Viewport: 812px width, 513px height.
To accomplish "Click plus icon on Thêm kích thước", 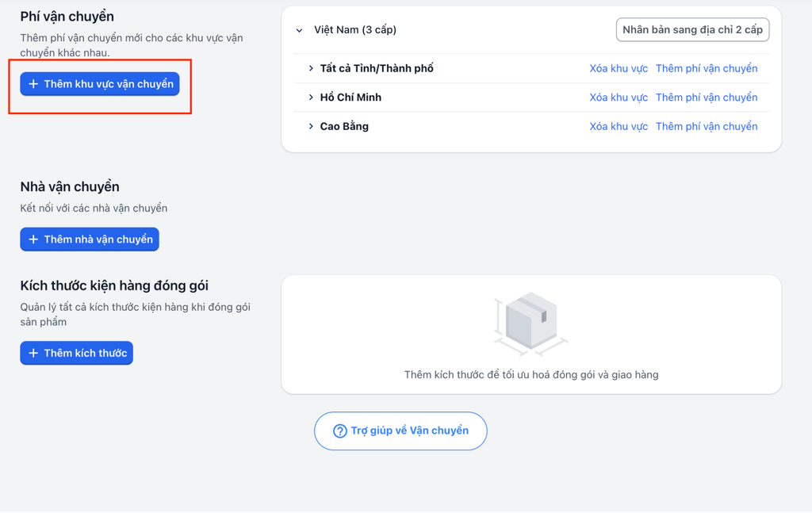I will [x=33, y=354].
